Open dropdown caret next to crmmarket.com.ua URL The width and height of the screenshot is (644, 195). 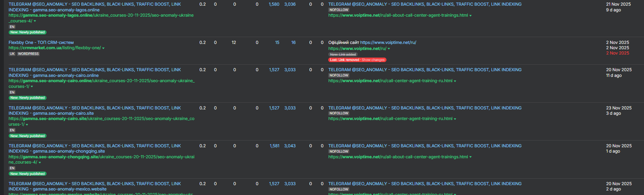click(x=103, y=48)
